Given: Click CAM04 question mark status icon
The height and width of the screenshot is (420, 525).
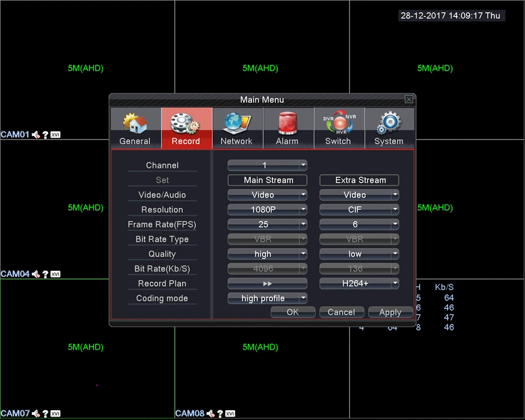Looking at the screenshot, I should click(45, 274).
